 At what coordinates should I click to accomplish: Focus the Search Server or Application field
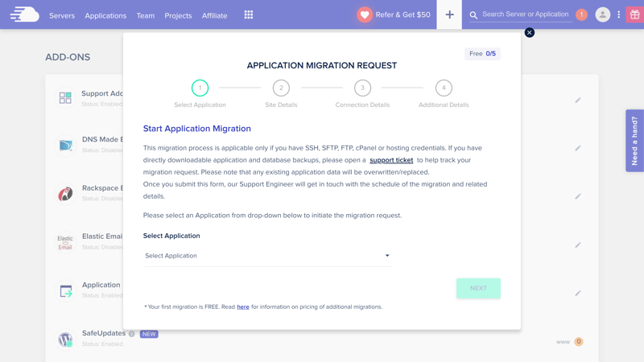tap(526, 14)
